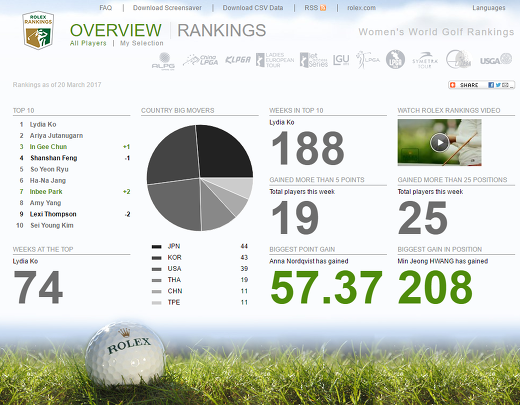Share the rankings via Twitter icon
The width and height of the screenshot is (520, 405).
tap(498, 85)
